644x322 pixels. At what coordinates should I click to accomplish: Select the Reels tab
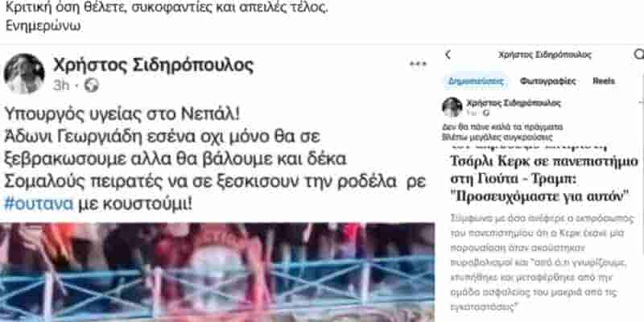[x=604, y=81]
